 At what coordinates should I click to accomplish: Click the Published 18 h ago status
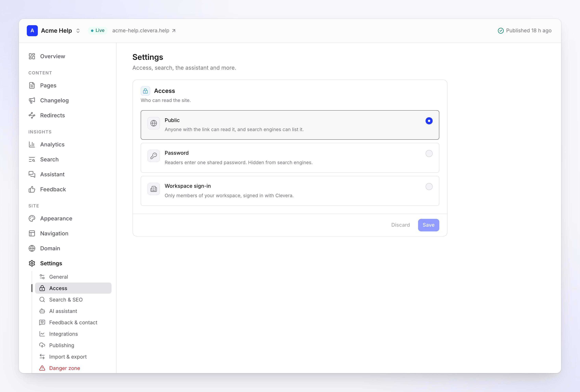pos(525,31)
